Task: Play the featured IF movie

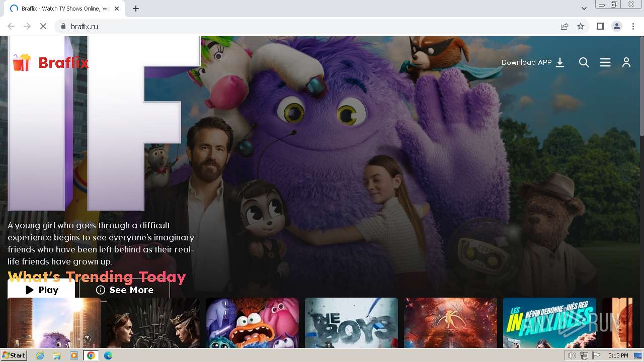Action: coord(41,290)
